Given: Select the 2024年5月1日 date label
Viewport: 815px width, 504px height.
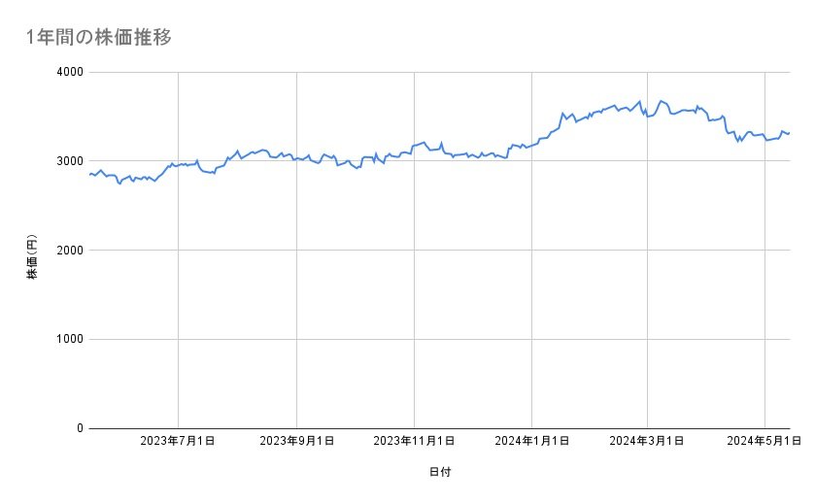Looking at the screenshot, I should coord(764,442).
